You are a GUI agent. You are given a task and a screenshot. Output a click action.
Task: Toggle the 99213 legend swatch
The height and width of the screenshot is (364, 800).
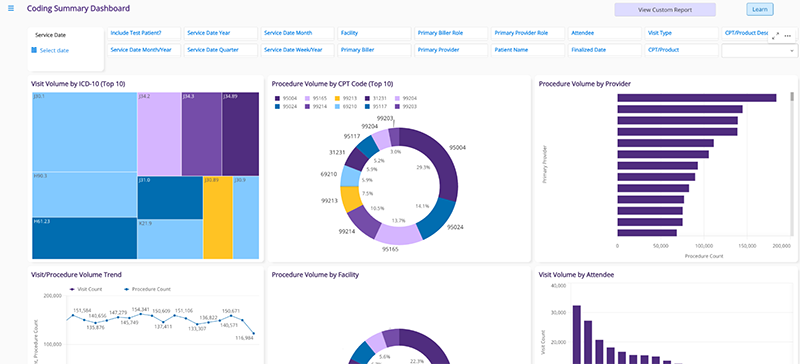(x=337, y=98)
